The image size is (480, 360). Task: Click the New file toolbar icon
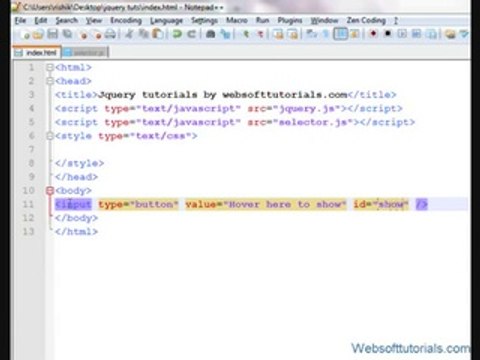[24, 34]
